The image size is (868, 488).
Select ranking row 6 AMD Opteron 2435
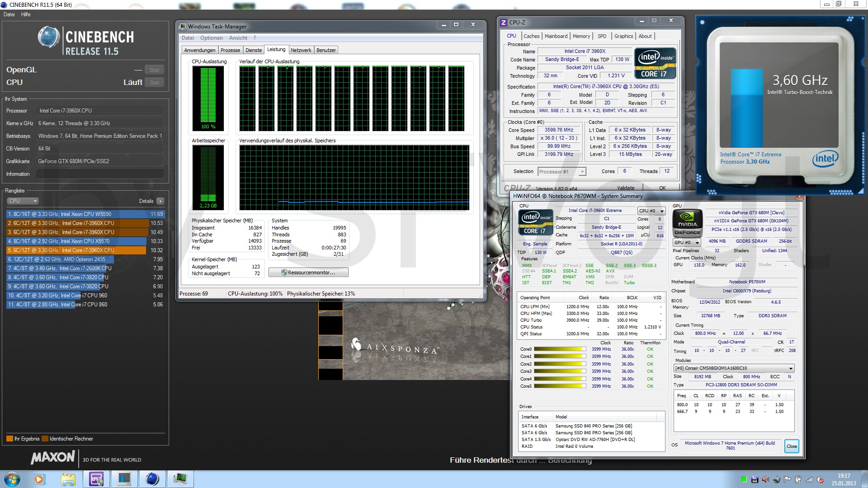pos(85,259)
